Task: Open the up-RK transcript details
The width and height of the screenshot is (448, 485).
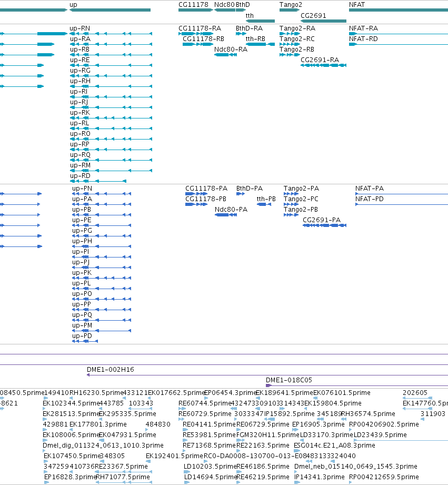Action: pos(111,118)
